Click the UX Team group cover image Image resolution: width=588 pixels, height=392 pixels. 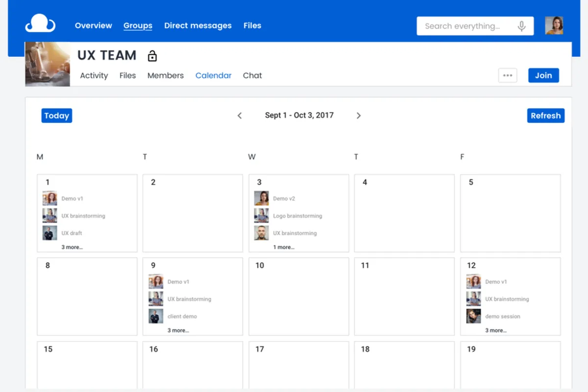[x=48, y=64]
